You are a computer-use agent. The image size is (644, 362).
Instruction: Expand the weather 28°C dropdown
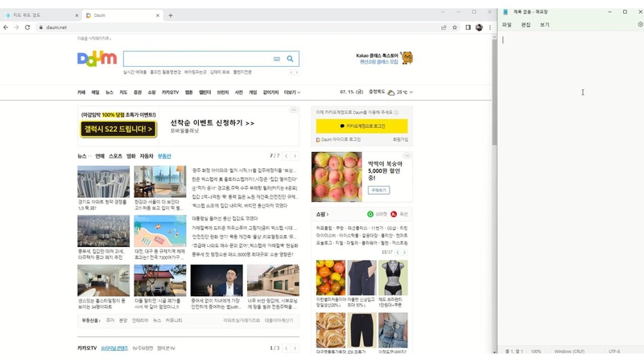point(405,93)
